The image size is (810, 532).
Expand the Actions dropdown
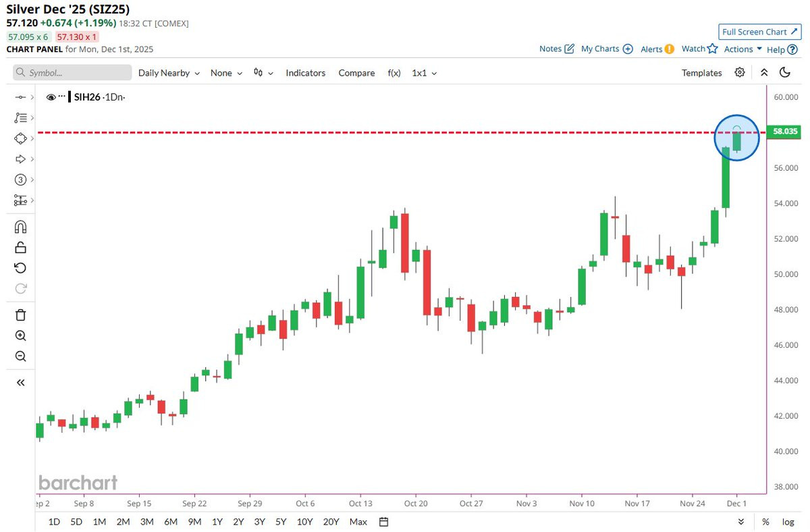tap(742, 49)
